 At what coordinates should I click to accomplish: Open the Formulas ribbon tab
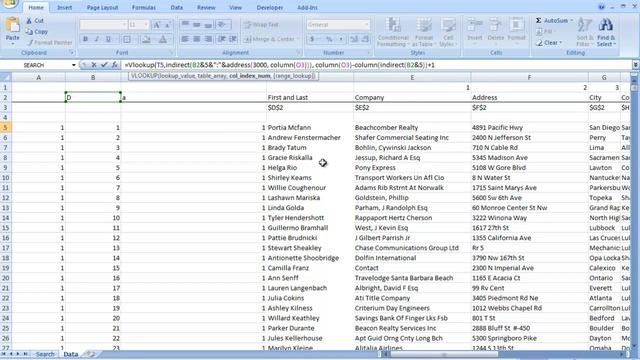pyautogui.click(x=144, y=7)
